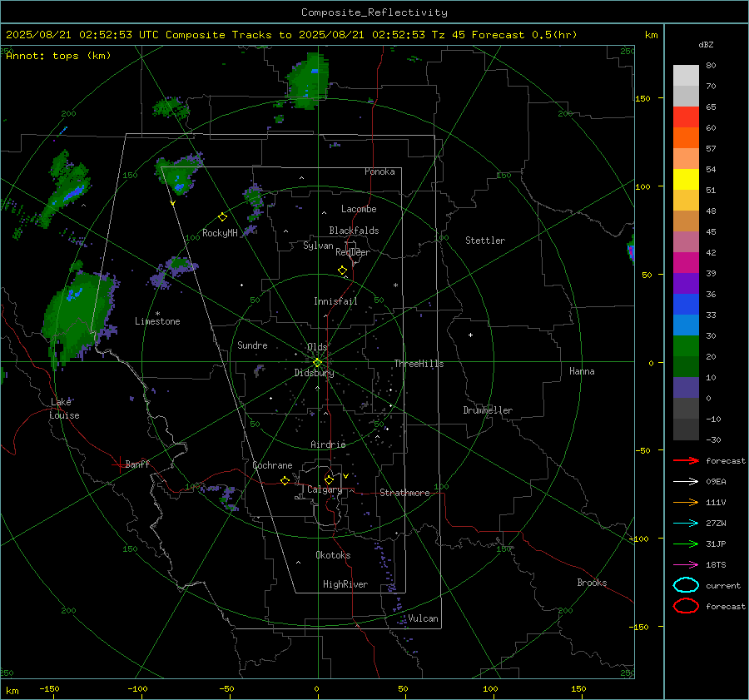Click the Lacombe city label
This screenshot has height=700, width=749.
359,209
